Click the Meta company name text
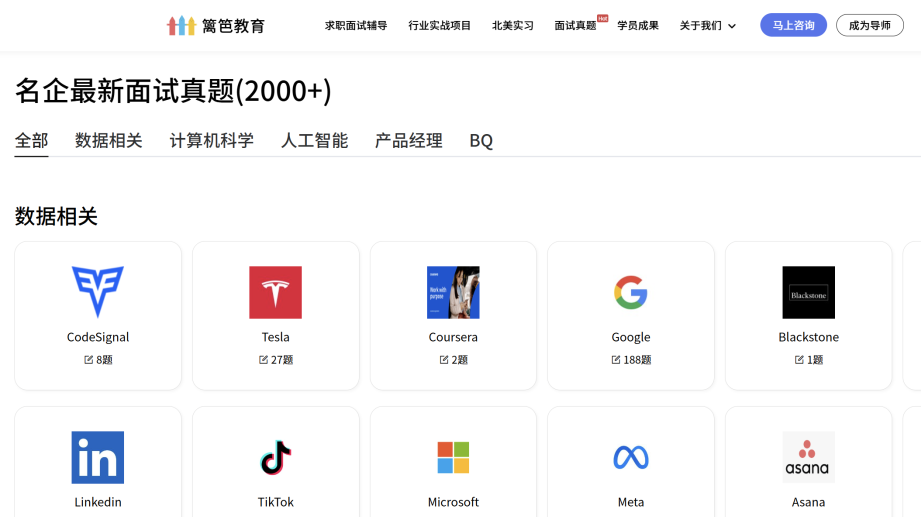This screenshot has height=517, width=921. click(631, 502)
